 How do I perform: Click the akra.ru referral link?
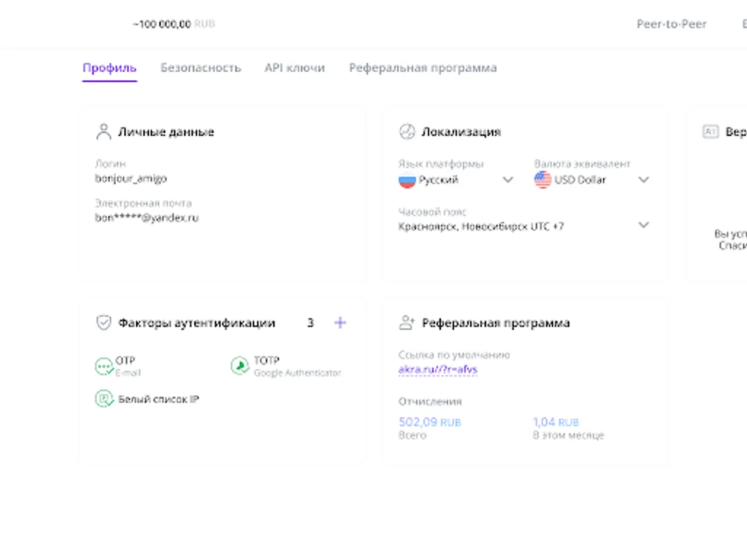[438, 370]
